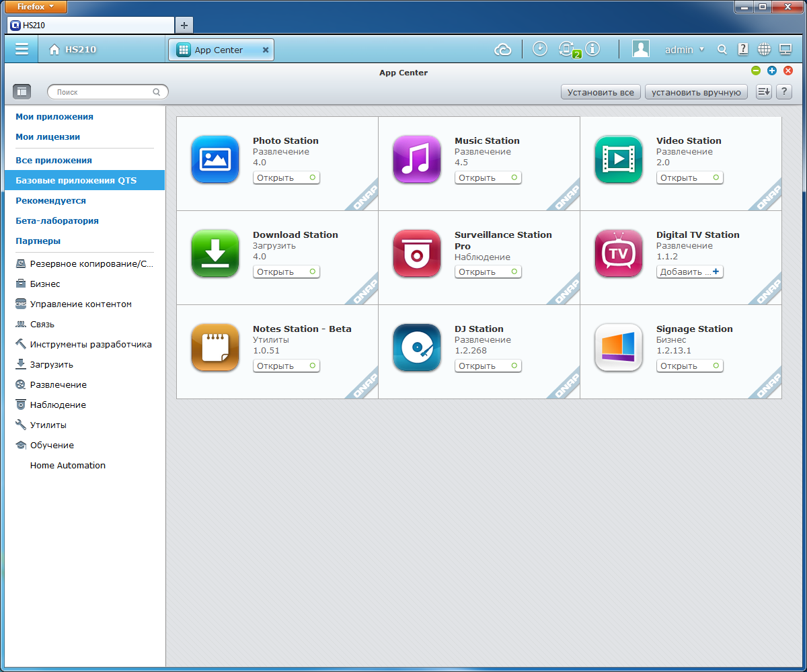Click the Notes Station app icon
The height and width of the screenshot is (672, 807).
click(215, 347)
